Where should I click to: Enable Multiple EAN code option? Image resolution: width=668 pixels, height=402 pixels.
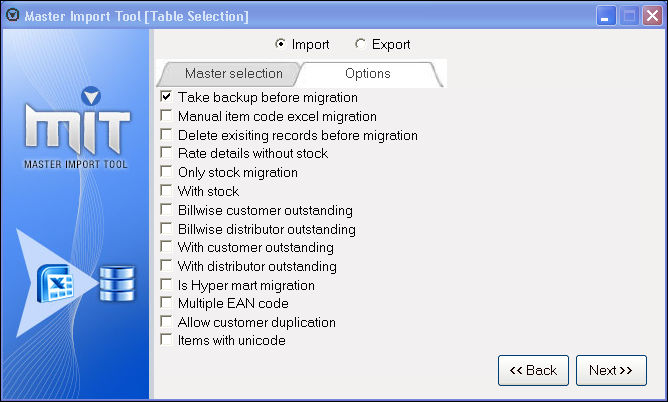(x=166, y=303)
